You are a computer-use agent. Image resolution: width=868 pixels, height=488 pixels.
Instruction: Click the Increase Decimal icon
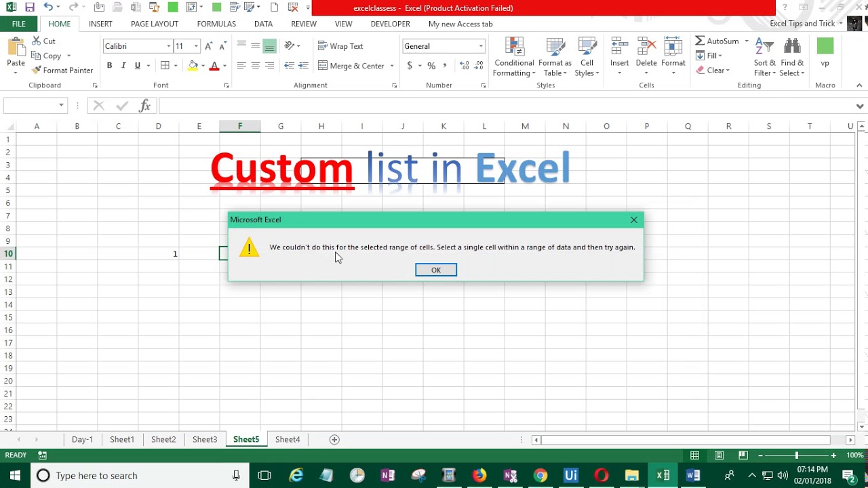click(465, 66)
